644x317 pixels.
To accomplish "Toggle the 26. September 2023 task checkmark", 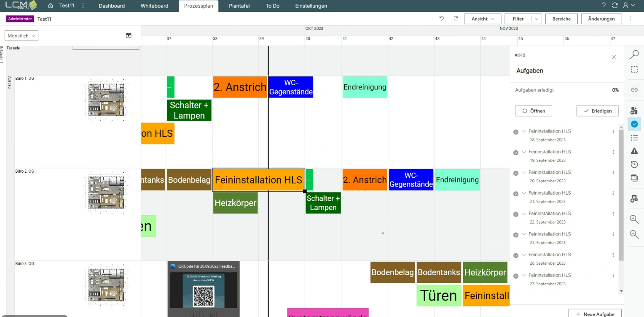I will click(x=515, y=255).
